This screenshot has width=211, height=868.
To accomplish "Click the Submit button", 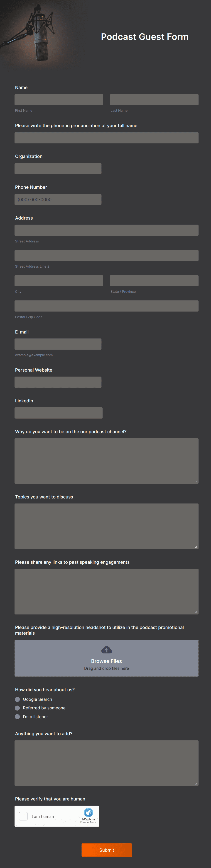I will [x=107, y=850].
